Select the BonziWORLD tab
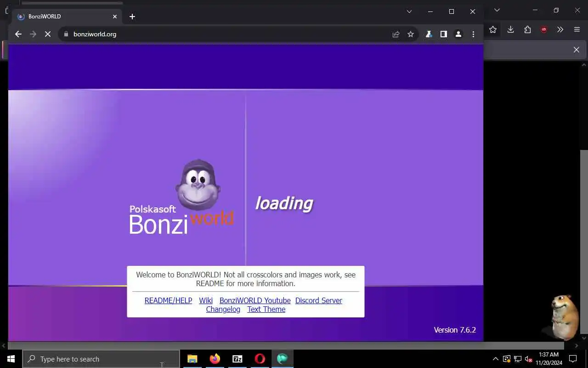This screenshot has width=588, height=368. tap(67, 17)
